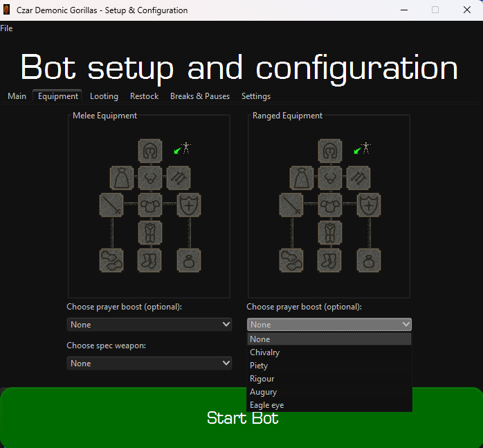Open the File menu
This screenshot has width=483, height=448.
6,28
